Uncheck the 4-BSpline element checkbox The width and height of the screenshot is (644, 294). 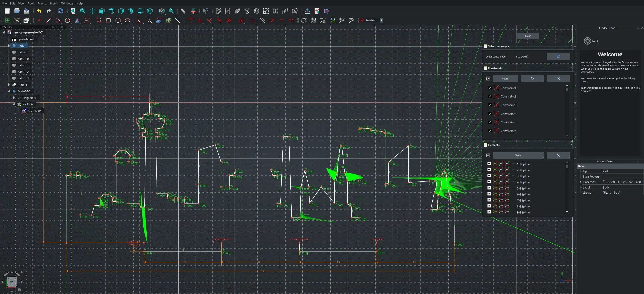pos(489,182)
